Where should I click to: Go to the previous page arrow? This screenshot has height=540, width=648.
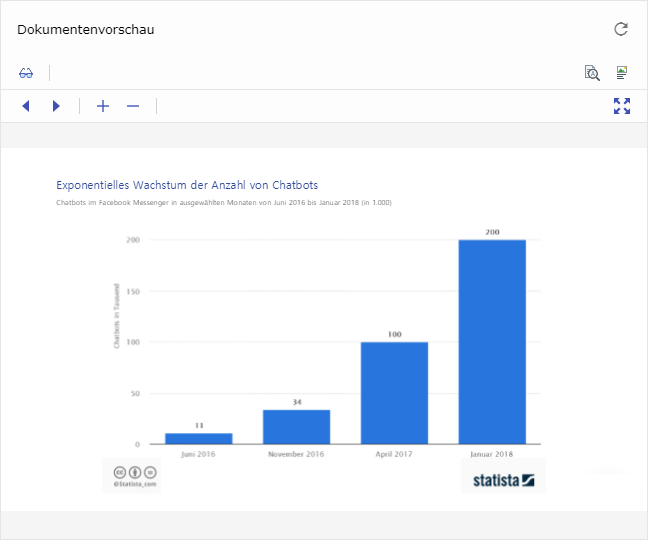click(x=26, y=106)
